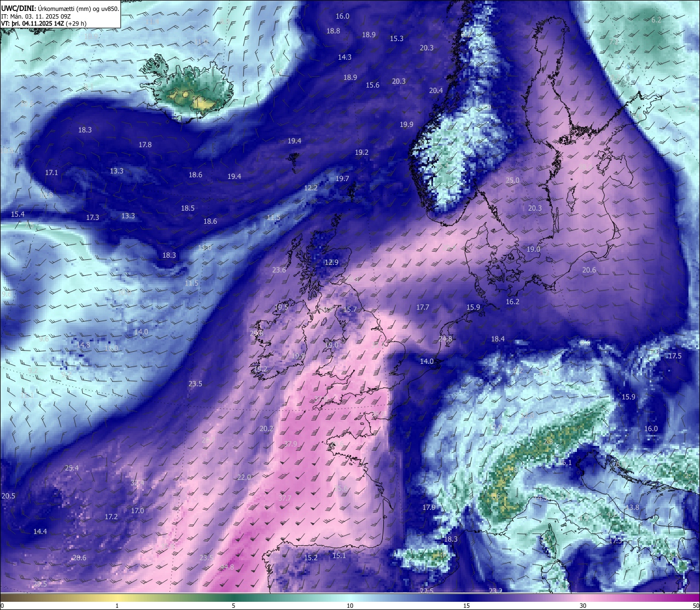Click the 20.2 value label
The height and width of the screenshot is (610, 700).
266,429
